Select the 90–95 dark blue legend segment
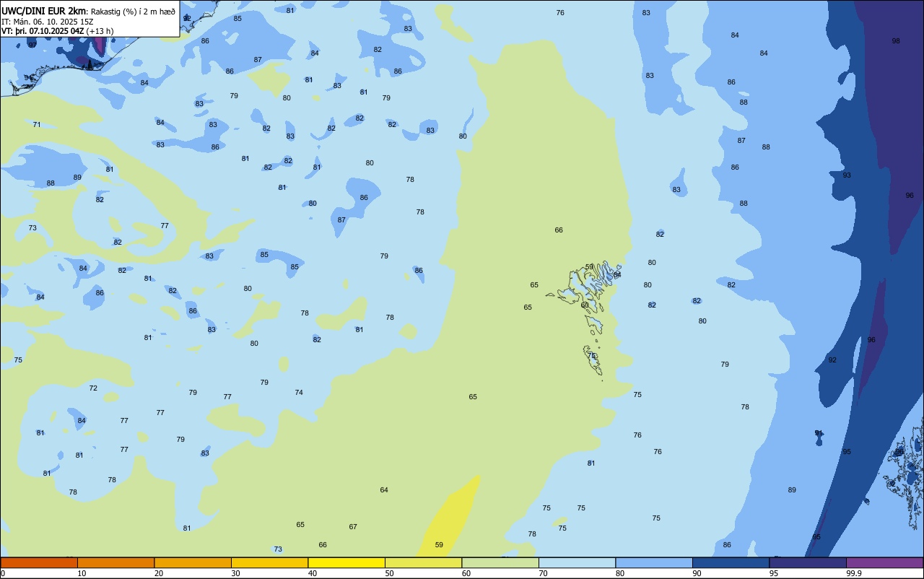 point(731,562)
